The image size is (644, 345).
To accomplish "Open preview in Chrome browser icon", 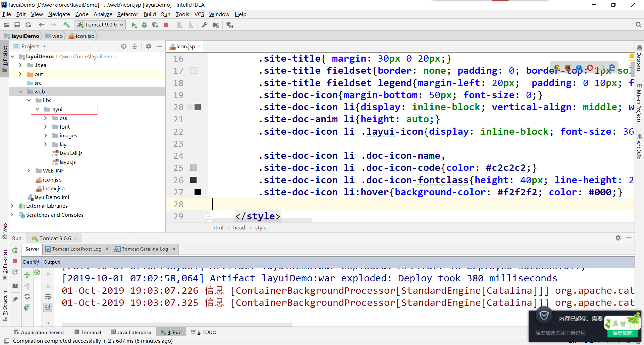I will coord(557,68).
